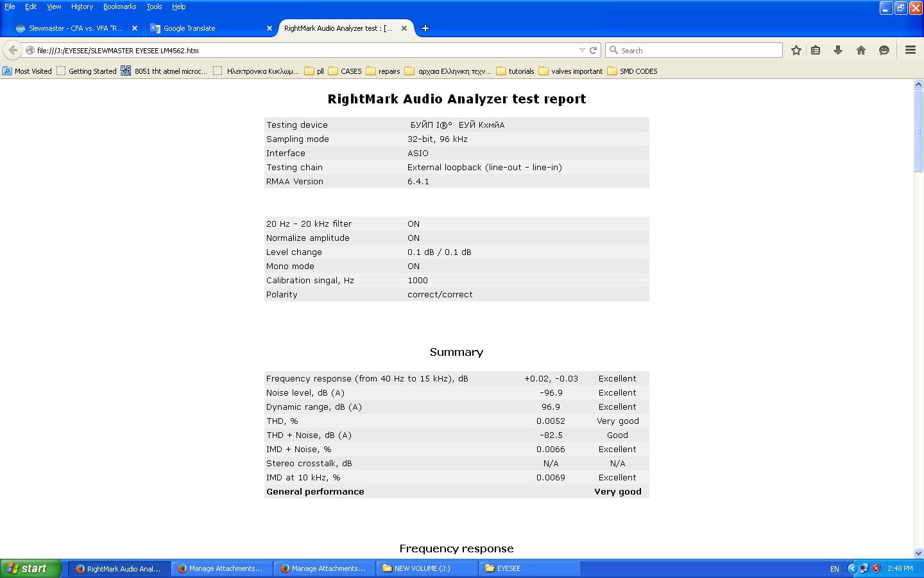924x578 pixels.
Task: Click the Frequency response heading
Action: pyautogui.click(x=456, y=548)
